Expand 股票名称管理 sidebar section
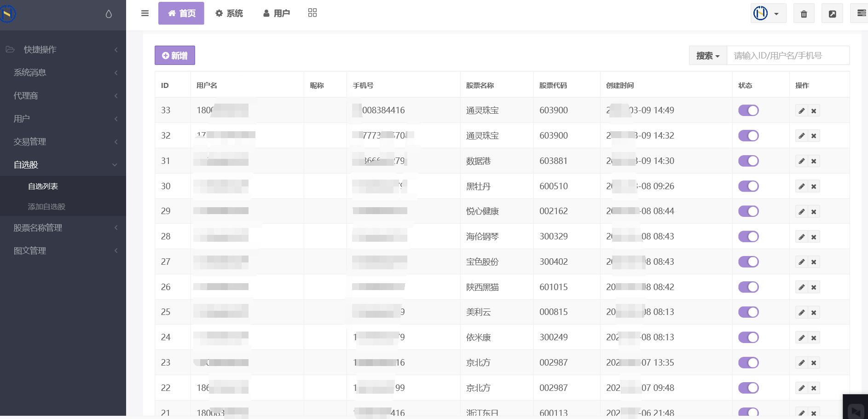The width and height of the screenshot is (868, 419). point(63,228)
